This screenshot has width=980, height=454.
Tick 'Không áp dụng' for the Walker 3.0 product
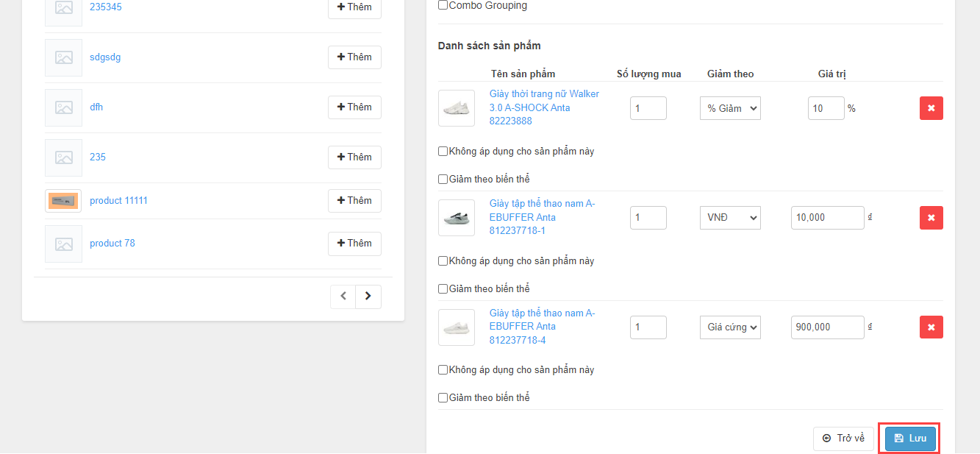coord(443,152)
